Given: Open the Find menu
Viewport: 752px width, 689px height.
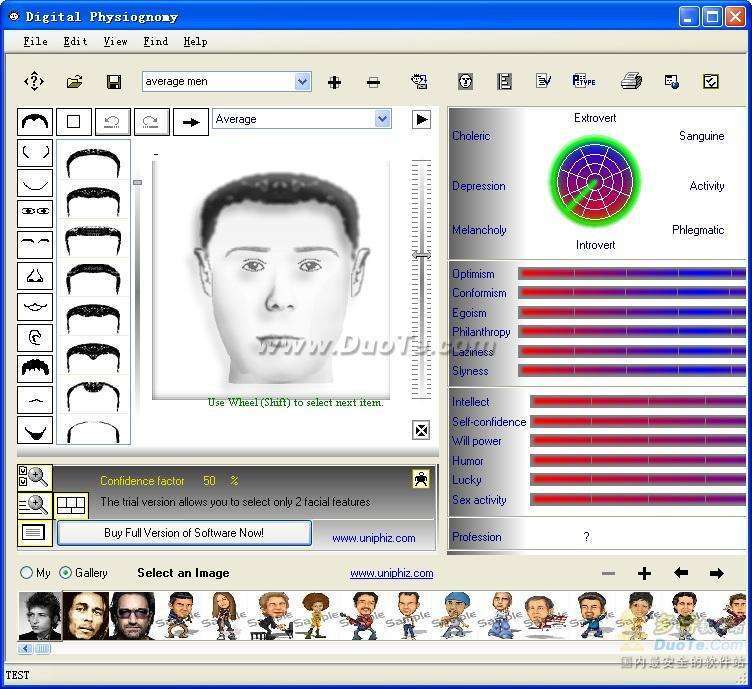Looking at the screenshot, I should click(155, 41).
